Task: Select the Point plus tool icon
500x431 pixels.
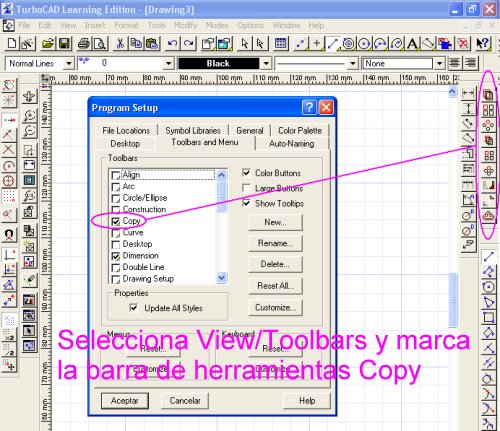Action: tap(316, 43)
